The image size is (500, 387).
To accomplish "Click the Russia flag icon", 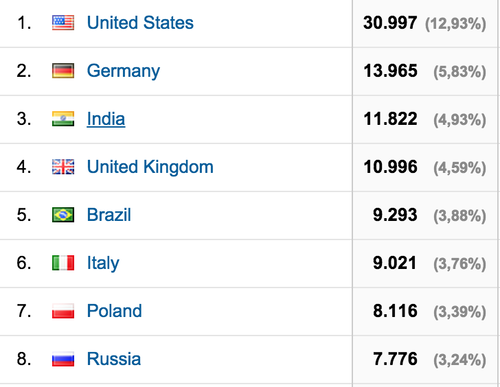I will tap(63, 359).
